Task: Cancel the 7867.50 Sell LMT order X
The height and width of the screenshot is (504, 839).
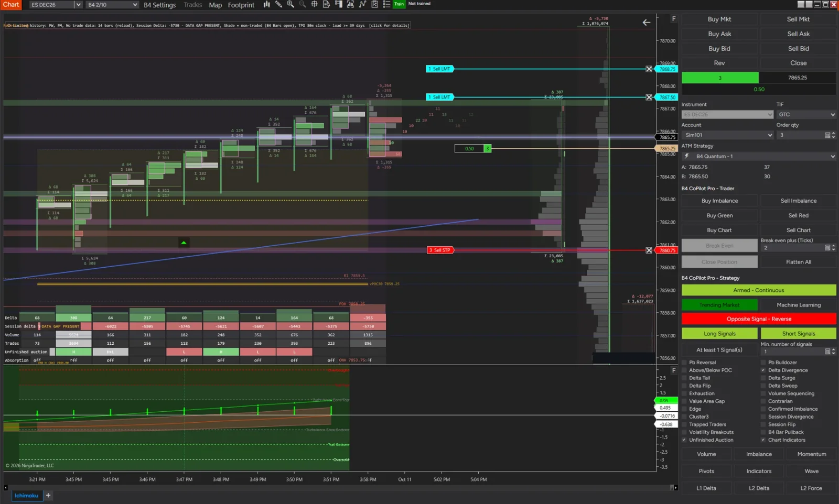Action: point(649,97)
